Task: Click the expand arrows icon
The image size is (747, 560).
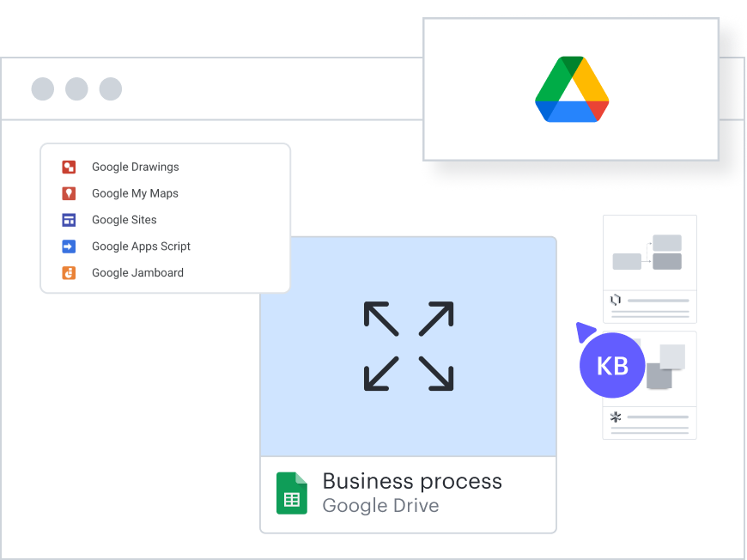Action: [409, 346]
